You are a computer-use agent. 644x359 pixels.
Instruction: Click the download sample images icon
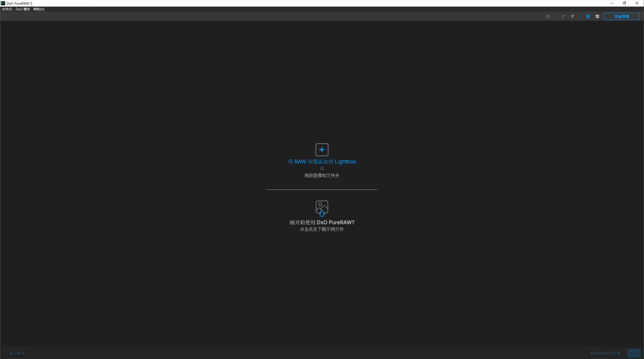(322, 208)
